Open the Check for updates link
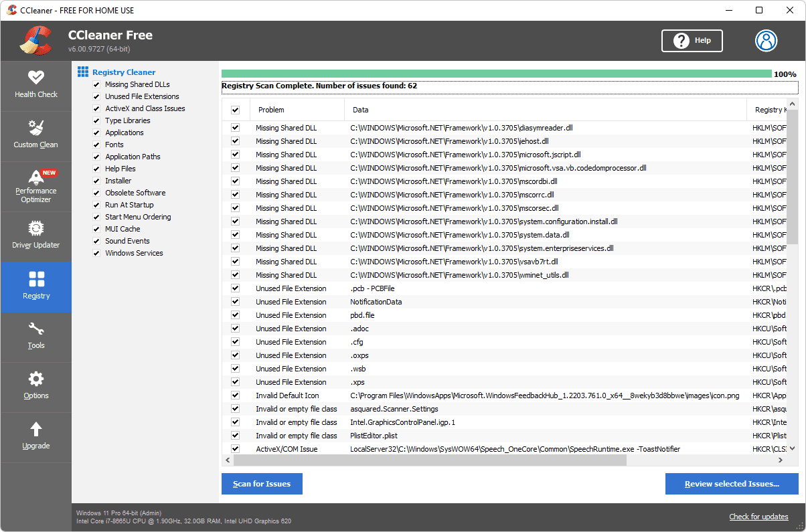 coord(758,517)
